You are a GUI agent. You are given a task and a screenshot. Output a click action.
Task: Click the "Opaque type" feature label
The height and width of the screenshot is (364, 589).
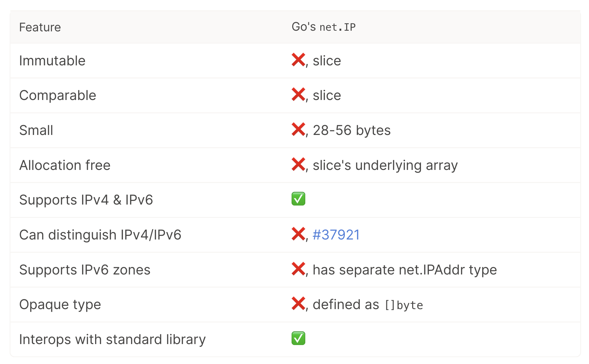[60, 305]
